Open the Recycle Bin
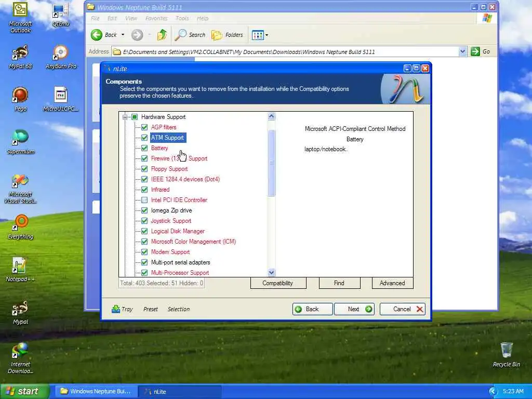 506,354
